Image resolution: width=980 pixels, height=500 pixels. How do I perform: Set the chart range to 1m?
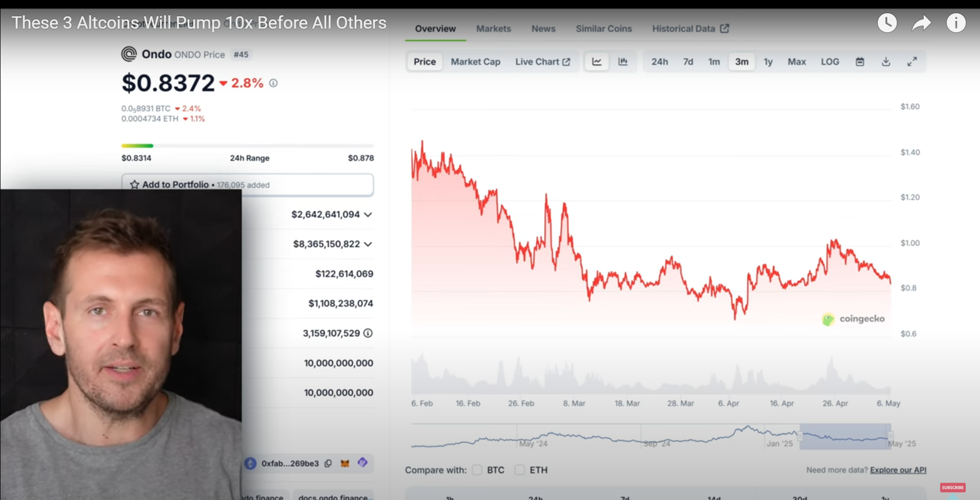coord(714,62)
